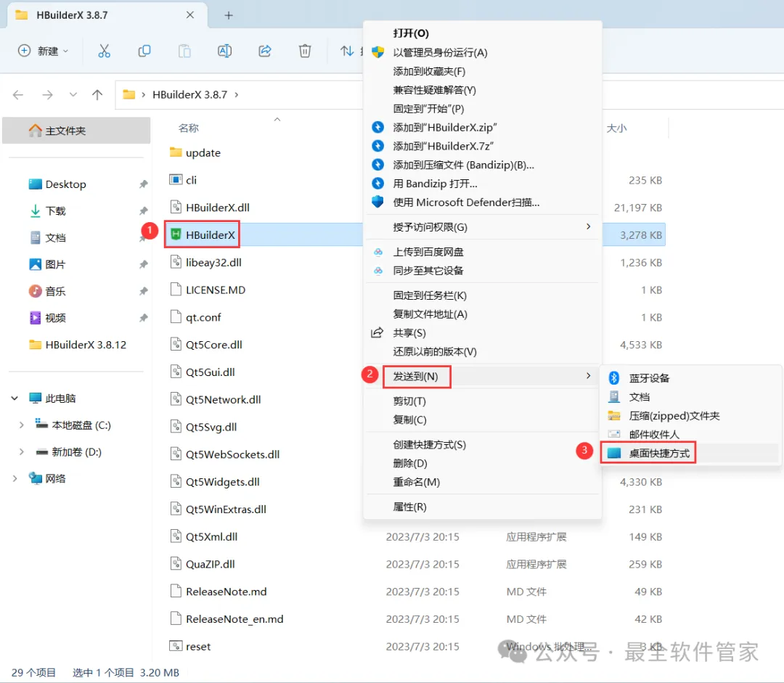Click the Delete trash icon in toolbar
The image size is (784, 683).
click(305, 51)
